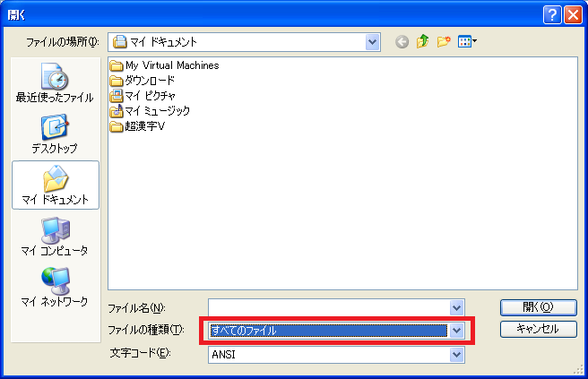588x379 pixels.
Task: Select マイ ドキュメント in the sidebar
Action: click(55, 185)
